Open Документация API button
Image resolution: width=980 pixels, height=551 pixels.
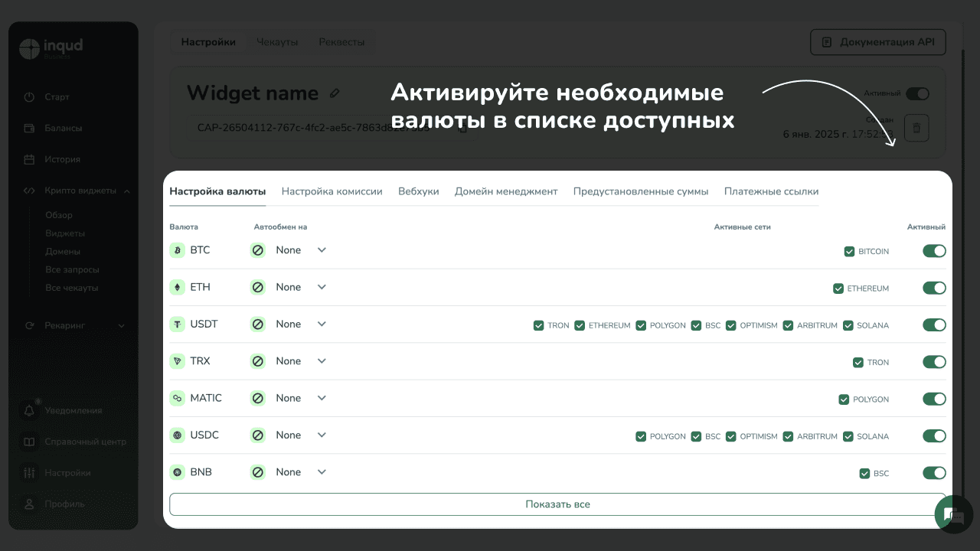click(x=878, y=42)
